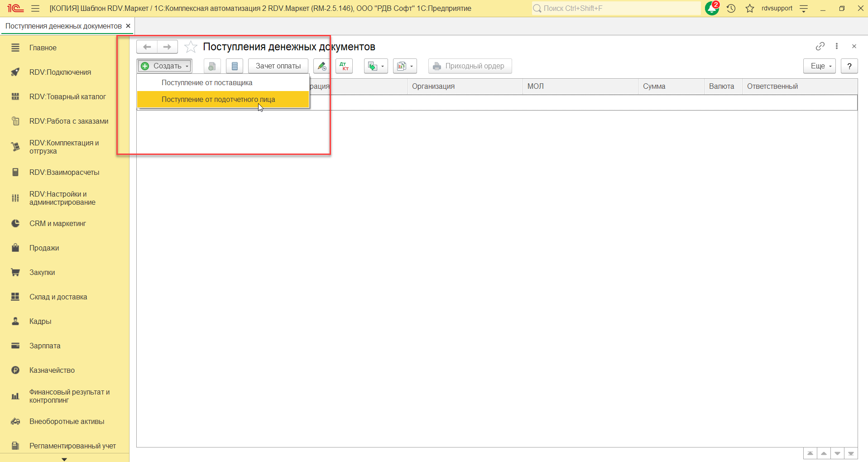
Task: Expand the Еще menu
Action: 820,66
